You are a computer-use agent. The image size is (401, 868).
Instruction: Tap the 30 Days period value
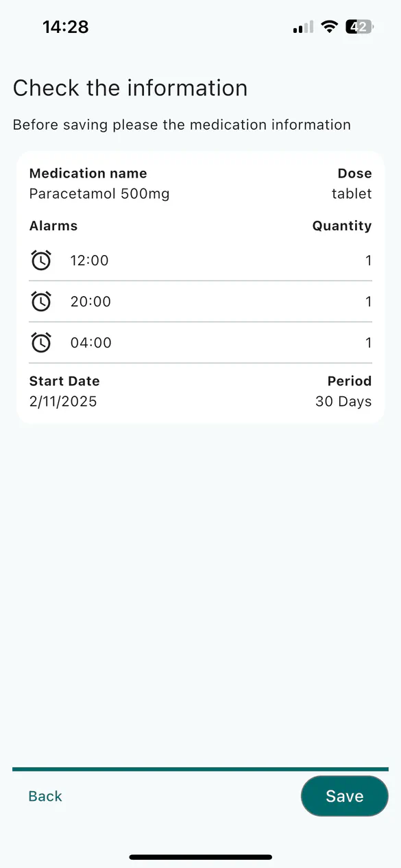pos(343,402)
